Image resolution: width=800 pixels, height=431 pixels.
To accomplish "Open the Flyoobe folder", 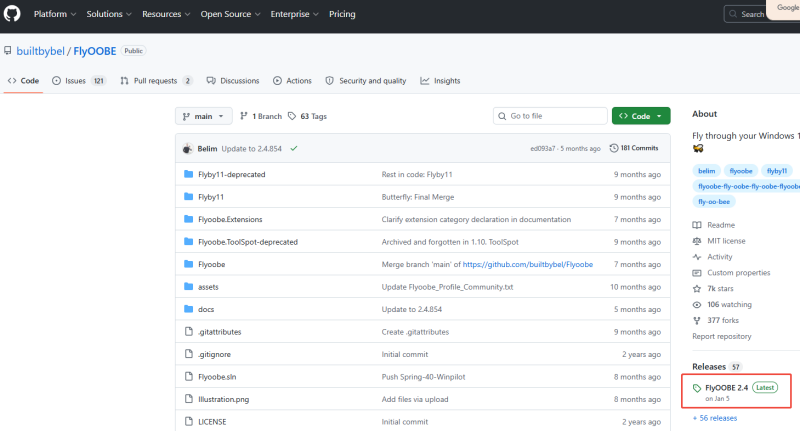I will (212, 264).
